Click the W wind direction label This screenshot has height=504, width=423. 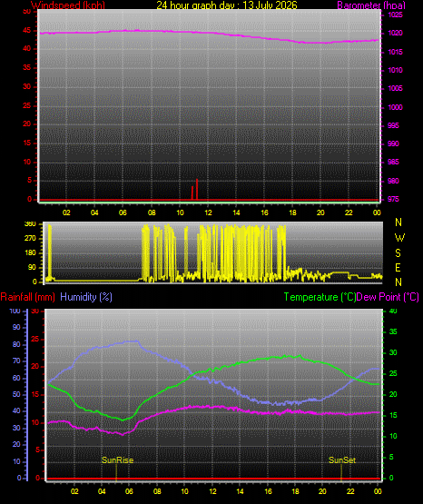tap(399, 238)
